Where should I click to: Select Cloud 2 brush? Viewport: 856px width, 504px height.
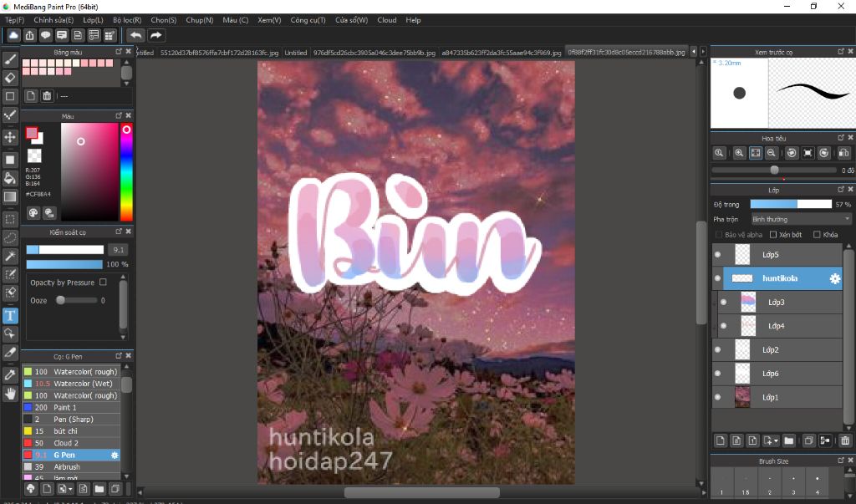[71, 443]
